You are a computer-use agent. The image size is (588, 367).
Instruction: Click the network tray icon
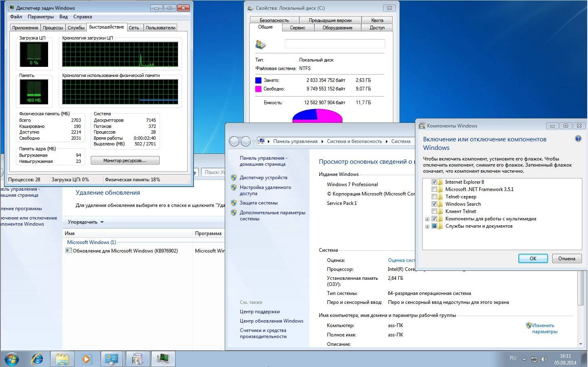(534, 359)
